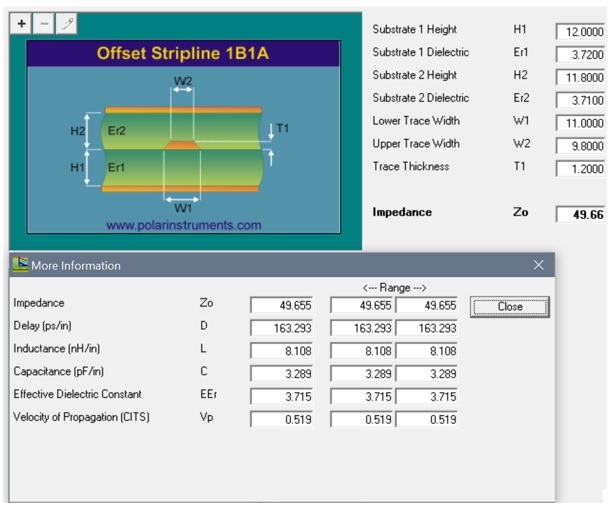
Task: Click the Impedance Zo result field
Action: click(x=580, y=215)
